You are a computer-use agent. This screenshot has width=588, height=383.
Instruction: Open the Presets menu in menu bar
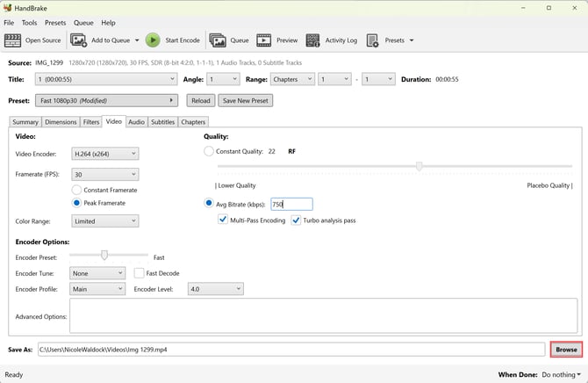tap(55, 23)
